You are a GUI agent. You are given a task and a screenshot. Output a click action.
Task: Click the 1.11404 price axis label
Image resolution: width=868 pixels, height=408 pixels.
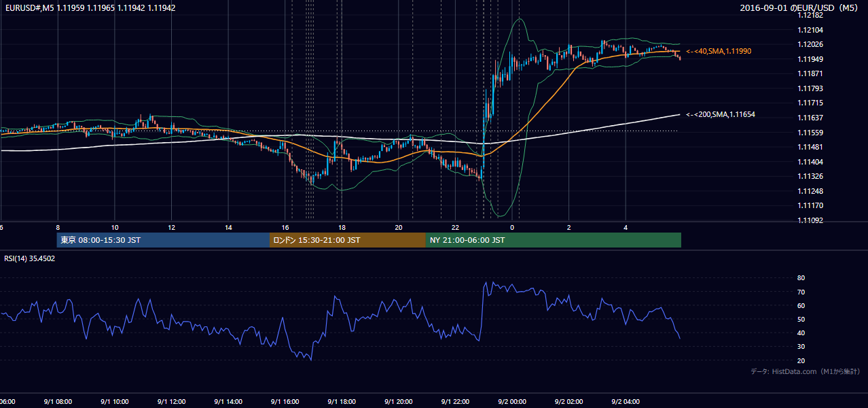coord(810,162)
